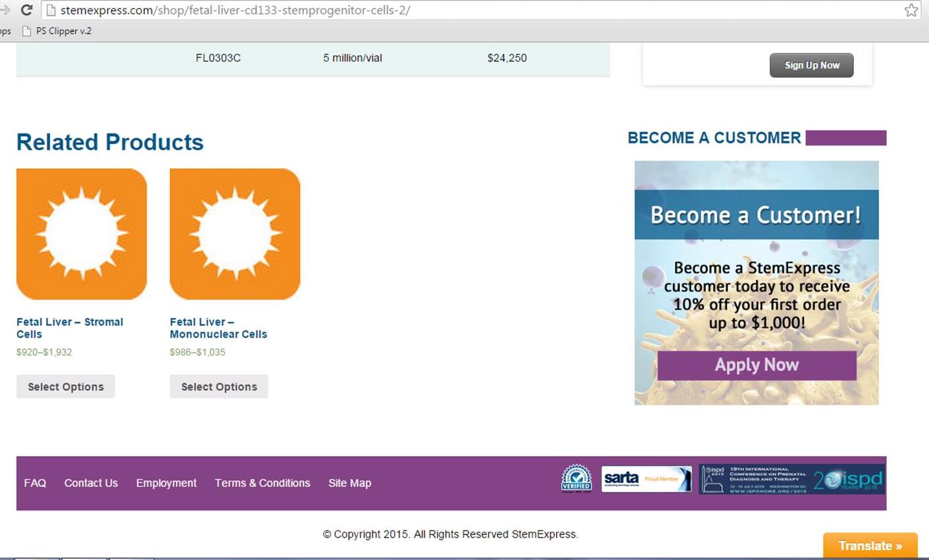Screen dimensions: 929x560
Task: Select Options for Stromal Cells
Action: coord(66,386)
